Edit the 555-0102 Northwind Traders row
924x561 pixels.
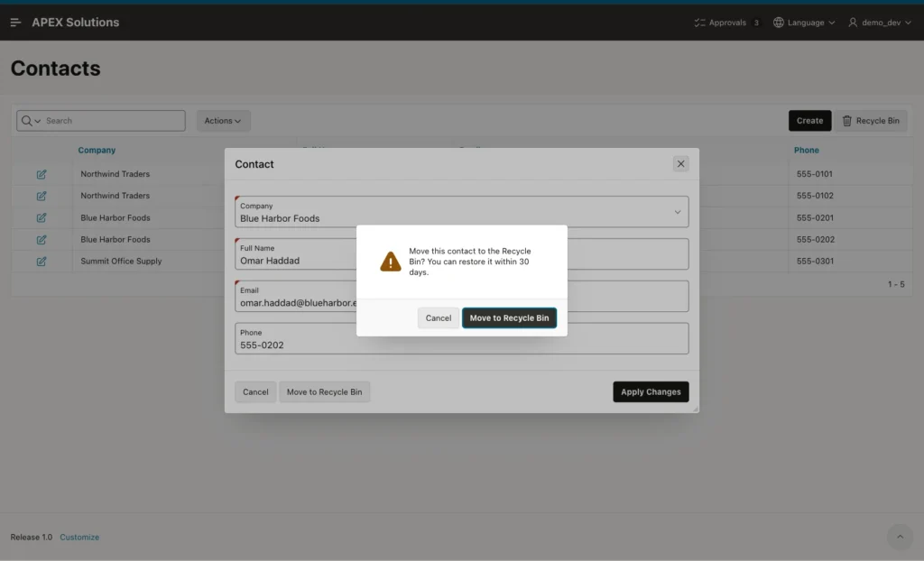point(42,196)
